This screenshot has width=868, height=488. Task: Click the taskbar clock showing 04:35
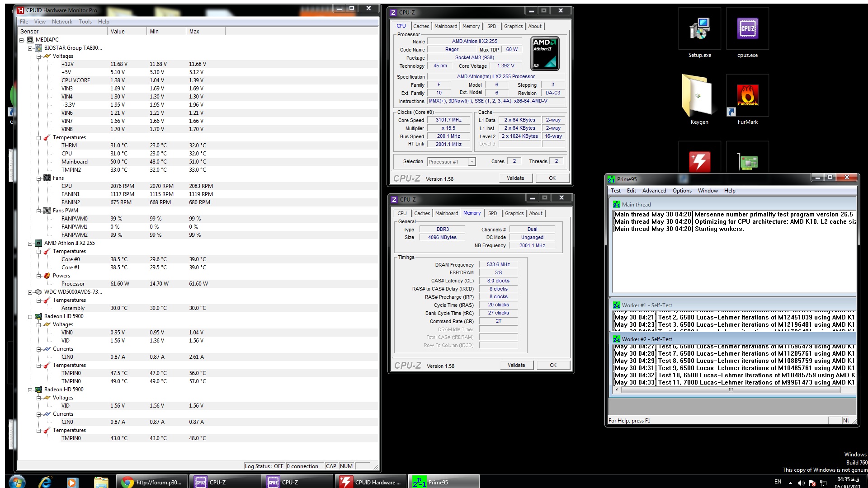[848, 483]
